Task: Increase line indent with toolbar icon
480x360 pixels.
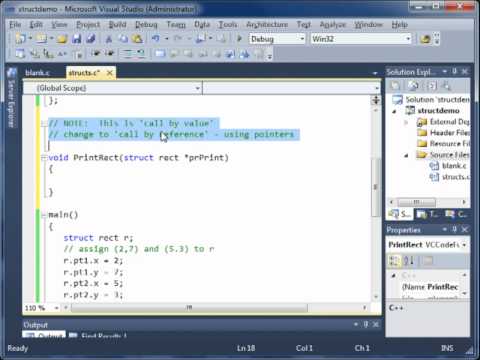Action: click(x=109, y=53)
